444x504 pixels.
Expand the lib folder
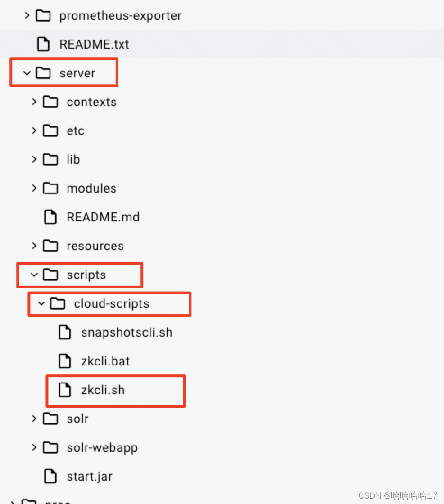(34, 159)
